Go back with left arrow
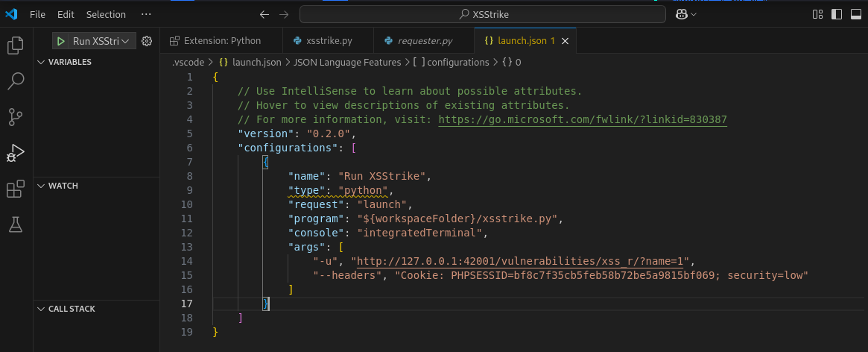The image size is (868, 352). point(264,14)
